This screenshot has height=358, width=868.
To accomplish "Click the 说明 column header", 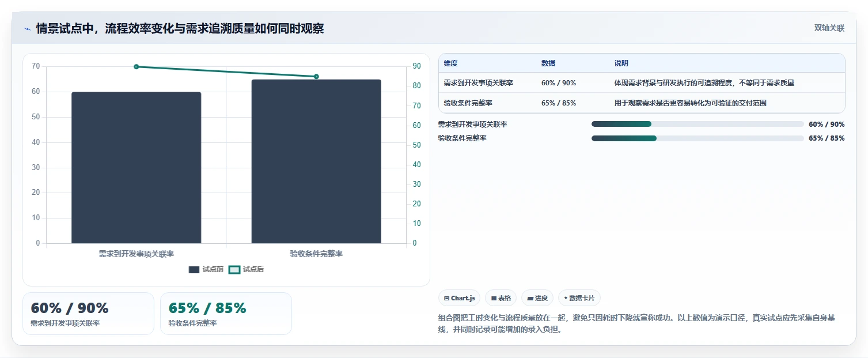I will [x=621, y=63].
